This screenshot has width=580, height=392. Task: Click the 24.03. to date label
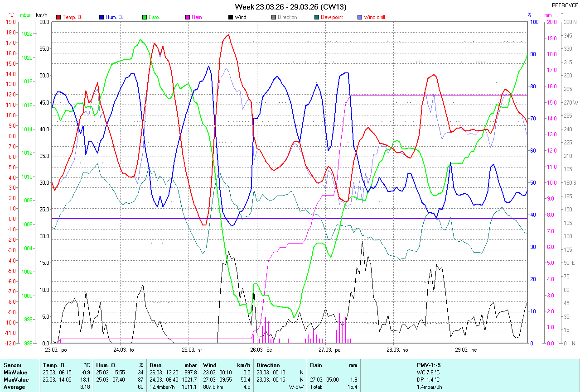pos(124,350)
